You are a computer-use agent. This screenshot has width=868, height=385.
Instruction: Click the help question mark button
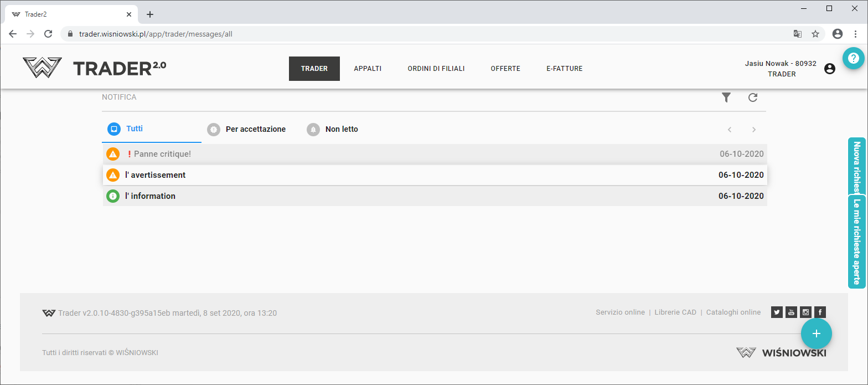pos(853,58)
